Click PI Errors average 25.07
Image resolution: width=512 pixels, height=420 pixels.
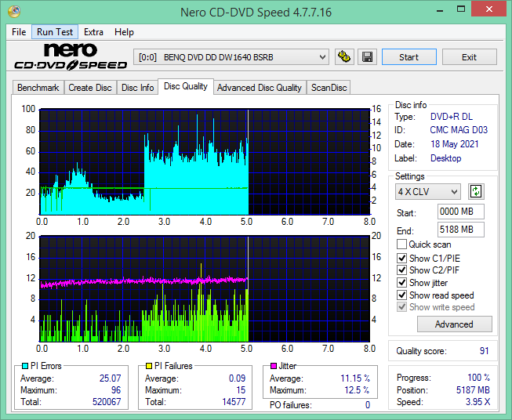coord(110,378)
